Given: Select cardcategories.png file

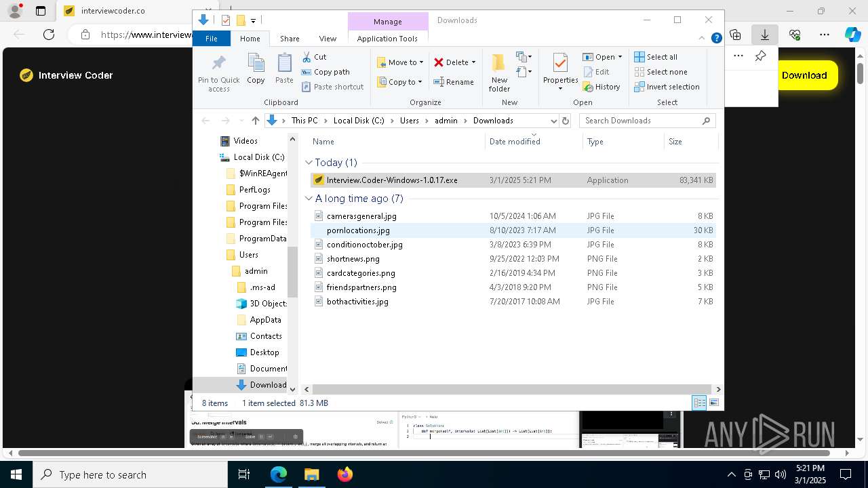Looking at the screenshot, I should point(513,273).
